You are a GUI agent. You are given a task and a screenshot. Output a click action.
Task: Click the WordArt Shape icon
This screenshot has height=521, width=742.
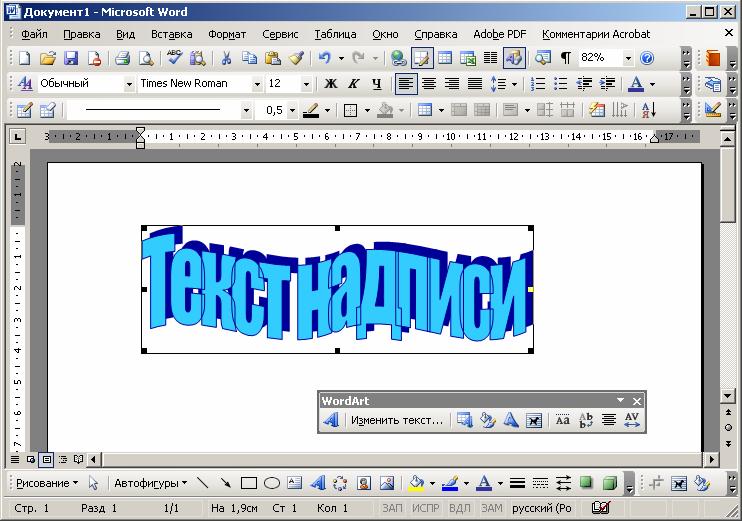click(x=511, y=421)
